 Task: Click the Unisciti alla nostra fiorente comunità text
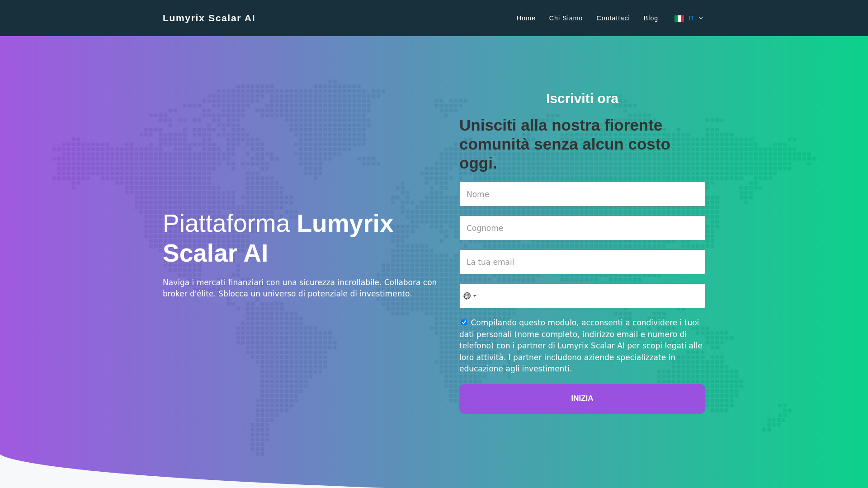tap(565, 144)
